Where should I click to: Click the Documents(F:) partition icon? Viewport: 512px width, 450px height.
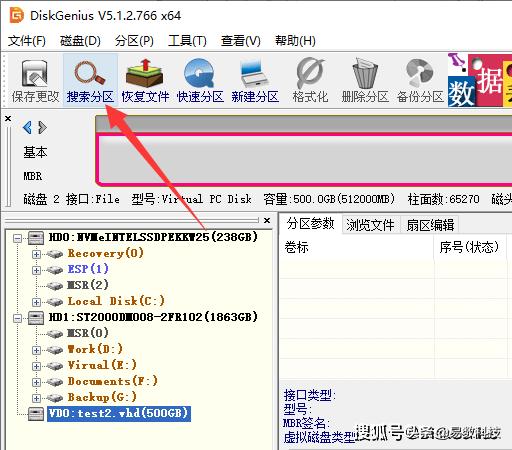55,382
